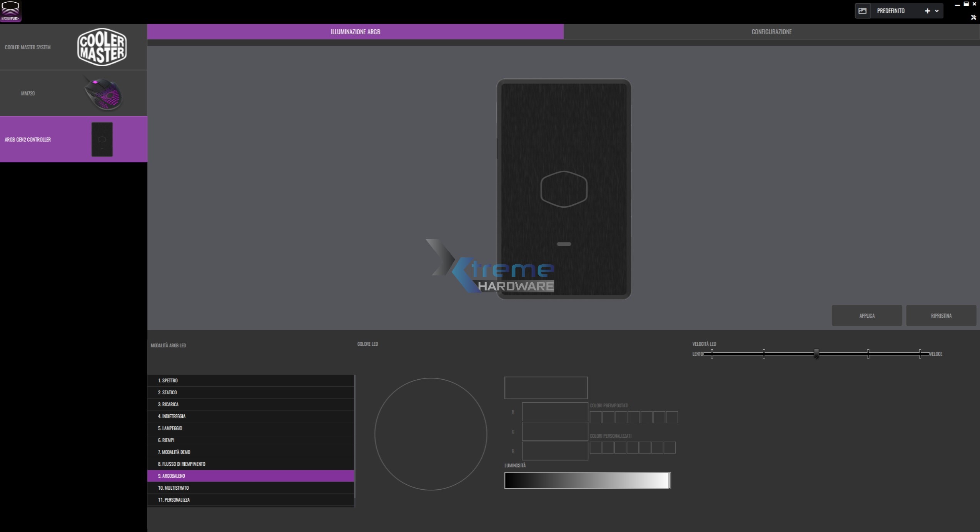Click the MasterPlus+ logo icon

(10, 11)
